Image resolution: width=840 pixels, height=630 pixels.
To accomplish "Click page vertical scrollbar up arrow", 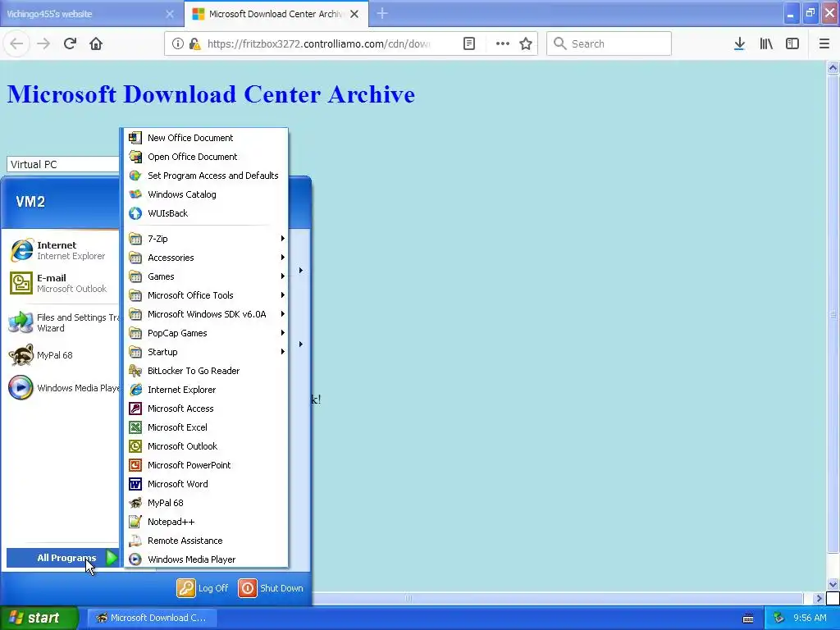I will coord(833,67).
